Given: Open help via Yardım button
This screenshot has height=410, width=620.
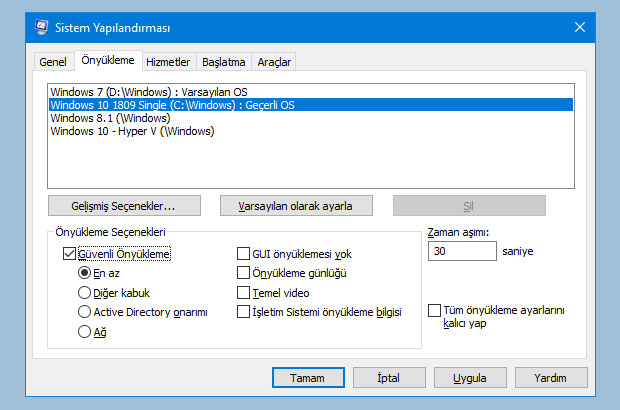Looking at the screenshot, I should (x=551, y=378).
